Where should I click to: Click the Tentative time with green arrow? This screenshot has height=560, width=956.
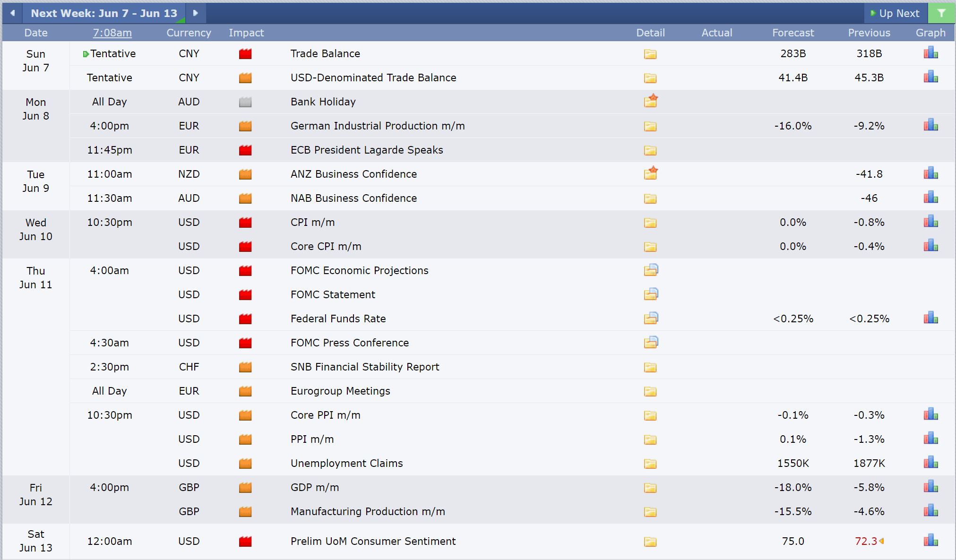point(110,53)
